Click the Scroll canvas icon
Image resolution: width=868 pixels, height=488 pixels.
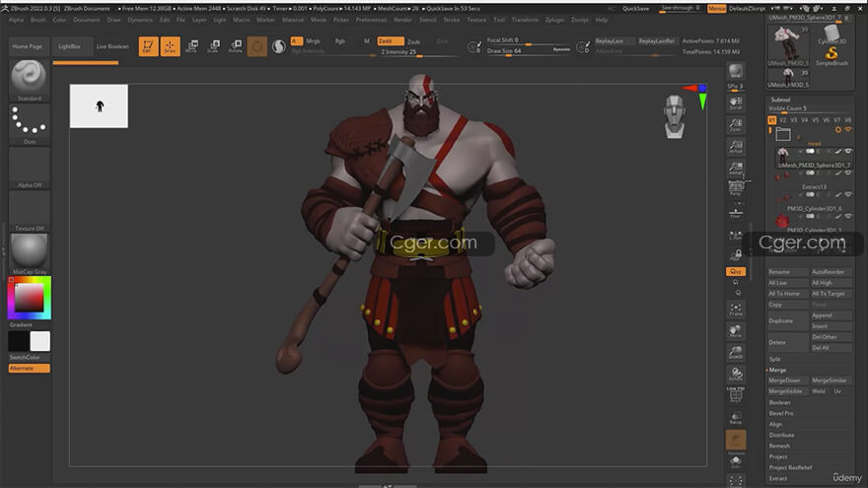(735, 103)
